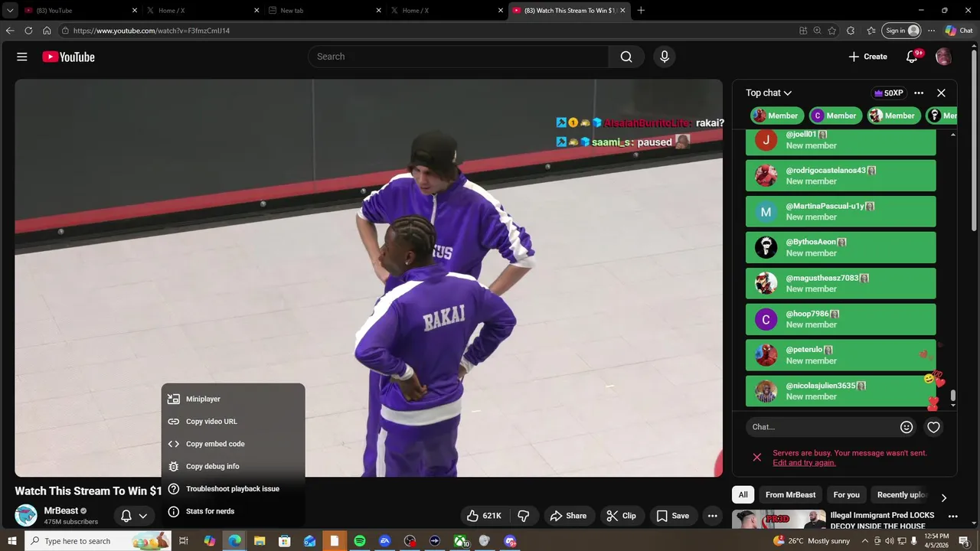
Task: Select the 'For you' filter chip
Action: [846, 494]
